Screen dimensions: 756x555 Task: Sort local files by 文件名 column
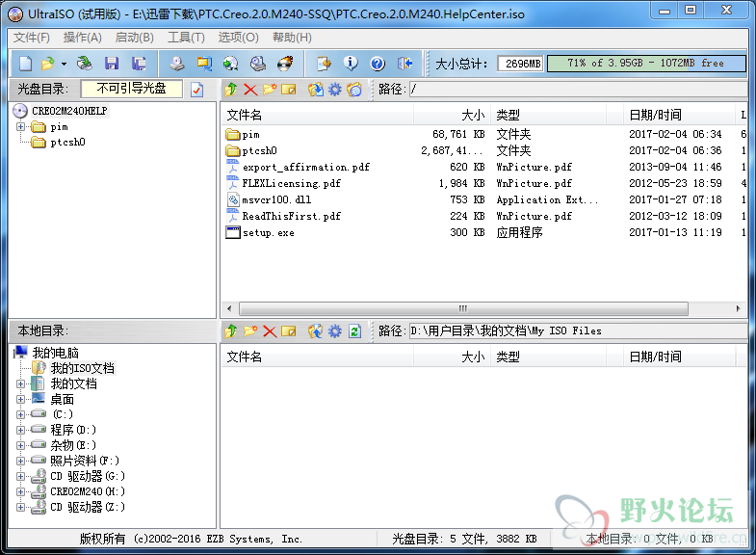point(317,357)
